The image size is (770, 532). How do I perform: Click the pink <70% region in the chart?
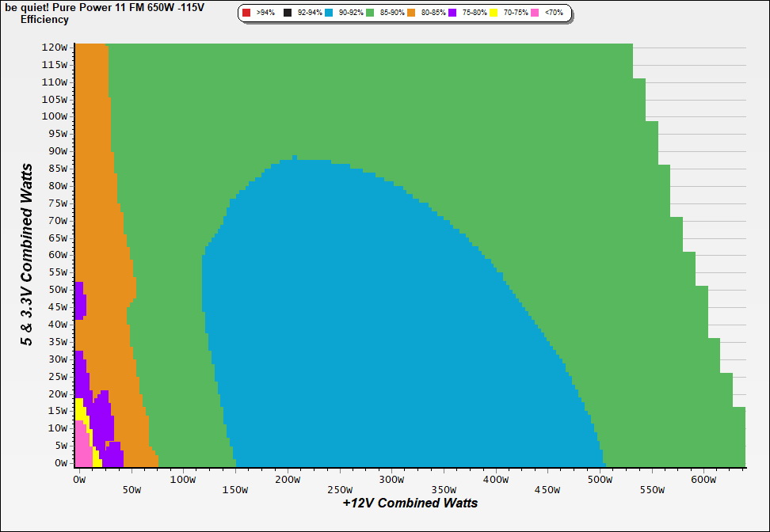[x=82, y=451]
